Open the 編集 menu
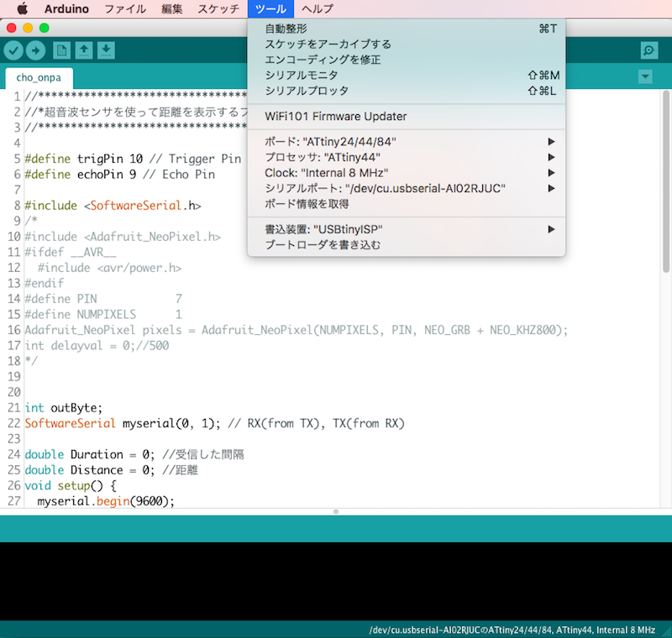 [172, 8]
